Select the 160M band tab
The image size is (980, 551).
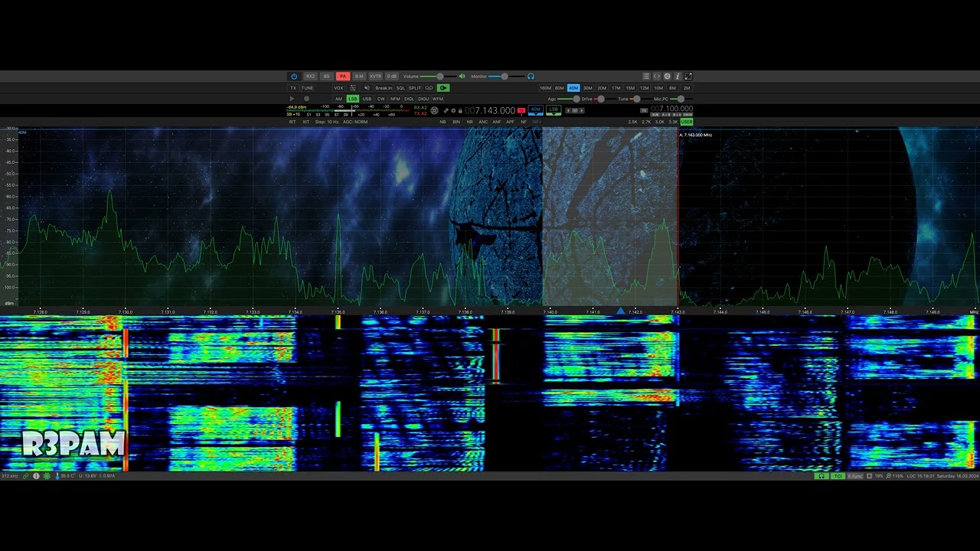[545, 88]
